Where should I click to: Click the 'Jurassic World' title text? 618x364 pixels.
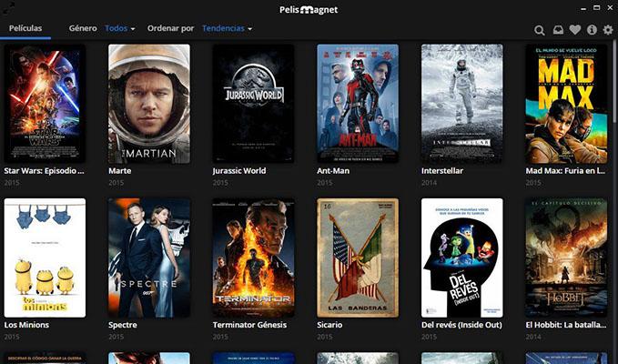239,171
